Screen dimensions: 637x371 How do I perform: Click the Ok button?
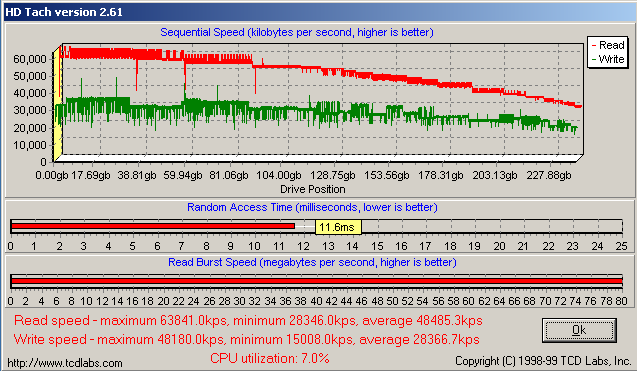pos(579,330)
